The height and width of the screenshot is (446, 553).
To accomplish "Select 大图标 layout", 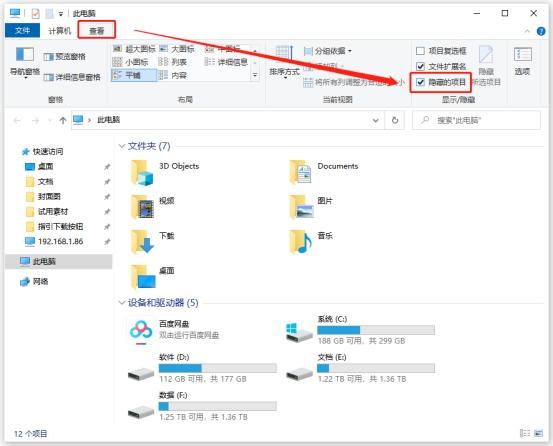I will pyautogui.click(x=177, y=49).
